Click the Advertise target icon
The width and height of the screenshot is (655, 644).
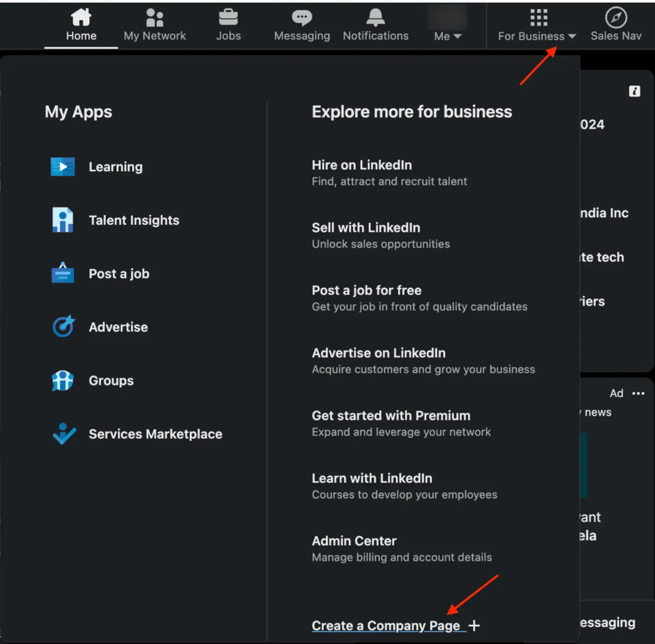pyautogui.click(x=64, y=326)
